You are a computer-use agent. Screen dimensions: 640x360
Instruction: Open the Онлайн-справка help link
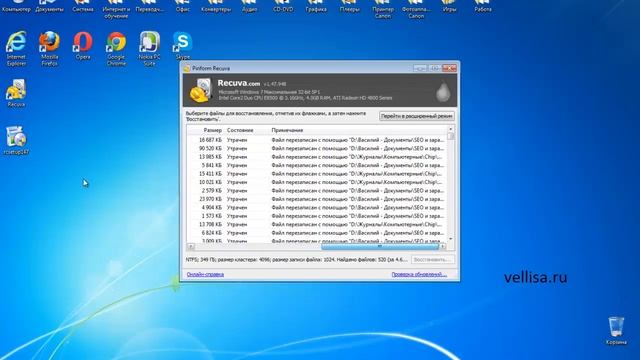(205, 274)
